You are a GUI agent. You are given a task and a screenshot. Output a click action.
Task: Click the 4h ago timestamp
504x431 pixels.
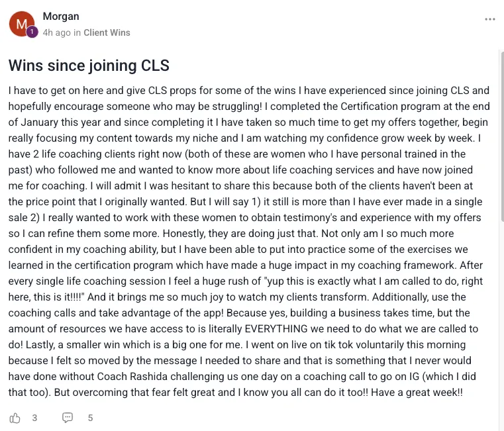click(56, 33)
